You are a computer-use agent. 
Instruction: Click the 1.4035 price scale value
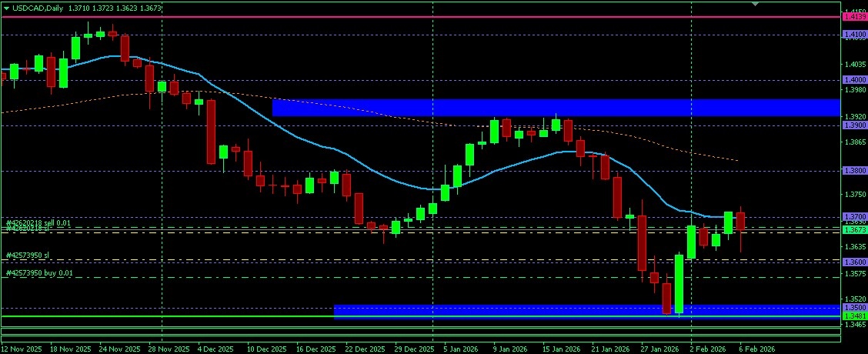[854, 65]
